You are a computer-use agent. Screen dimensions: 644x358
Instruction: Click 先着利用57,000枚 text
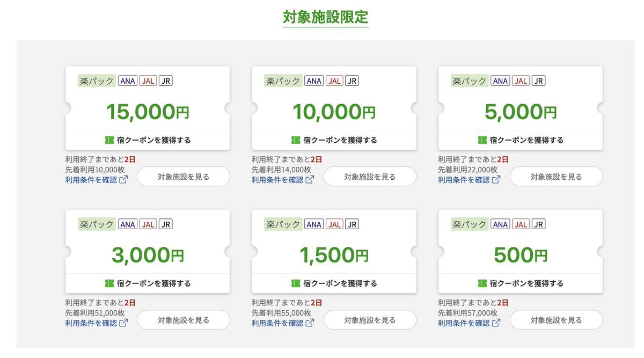[x=468, y=313]
